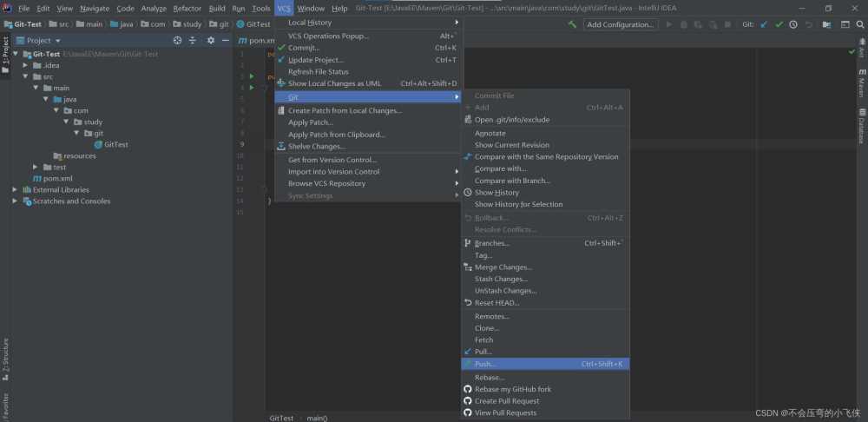
Task: Select Commit... in the VCS menu
Action: (369, 48)
